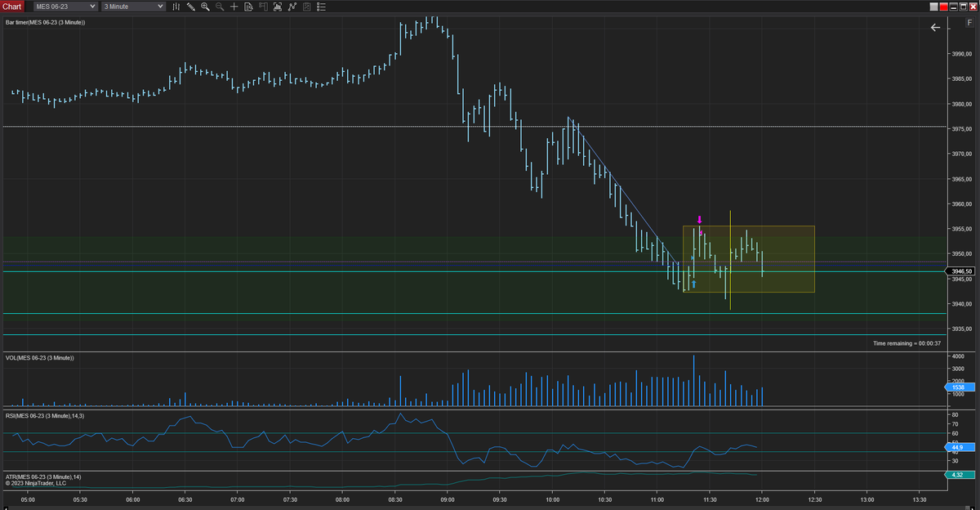The height and width of the screenshot is (510, 980).
Task: Open the data box icon
Action: click(248, 7)
